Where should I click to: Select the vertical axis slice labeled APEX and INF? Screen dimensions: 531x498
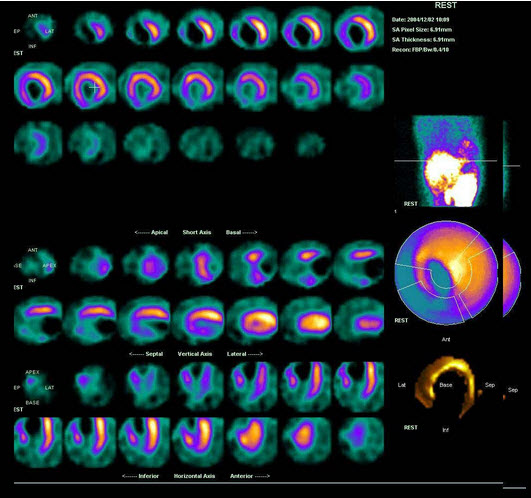point(35,266)
